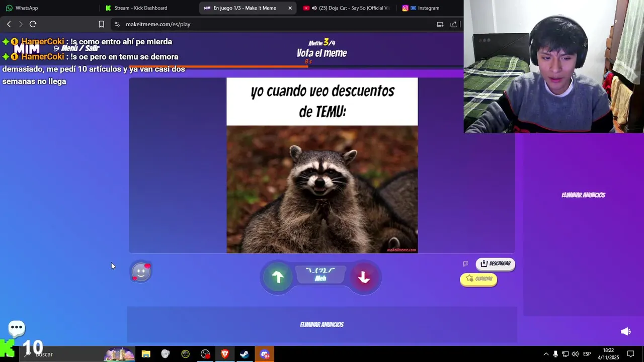Screen dimensions: 644x362
Task: Downvote the meme with red arrow
Action: tap(364, 277)
